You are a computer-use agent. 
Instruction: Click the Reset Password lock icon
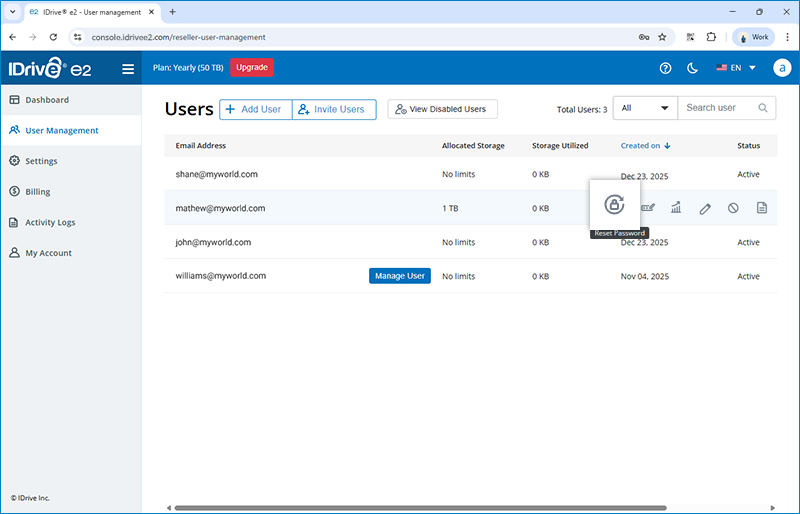(x=614, y=205)
